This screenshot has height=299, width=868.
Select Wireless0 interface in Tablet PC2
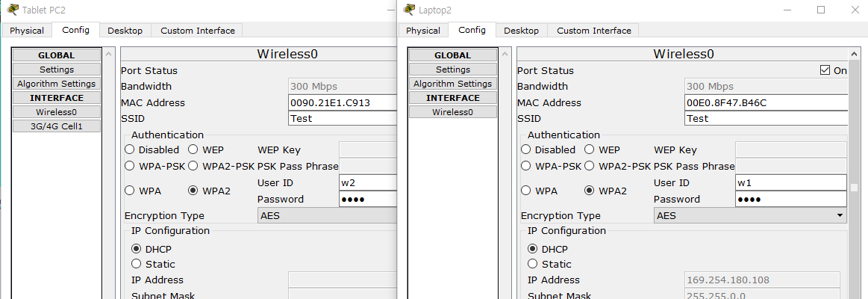pos(57,112)
